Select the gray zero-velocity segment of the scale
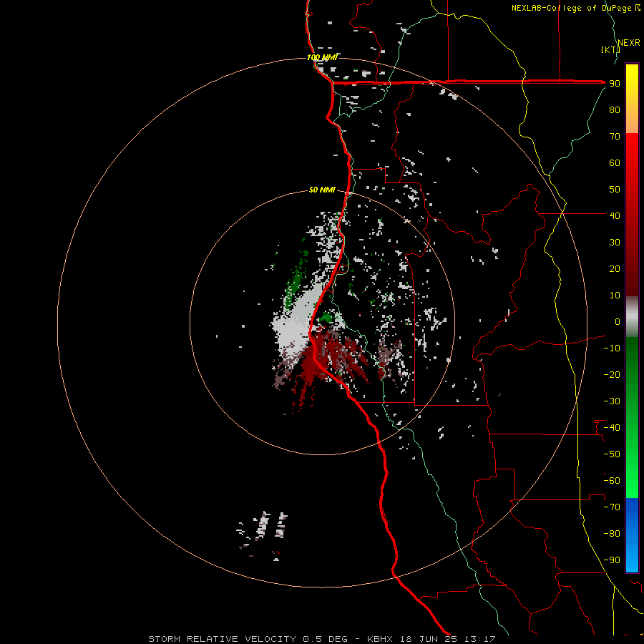This screenshot has height=644, width=644. [632, 317]
